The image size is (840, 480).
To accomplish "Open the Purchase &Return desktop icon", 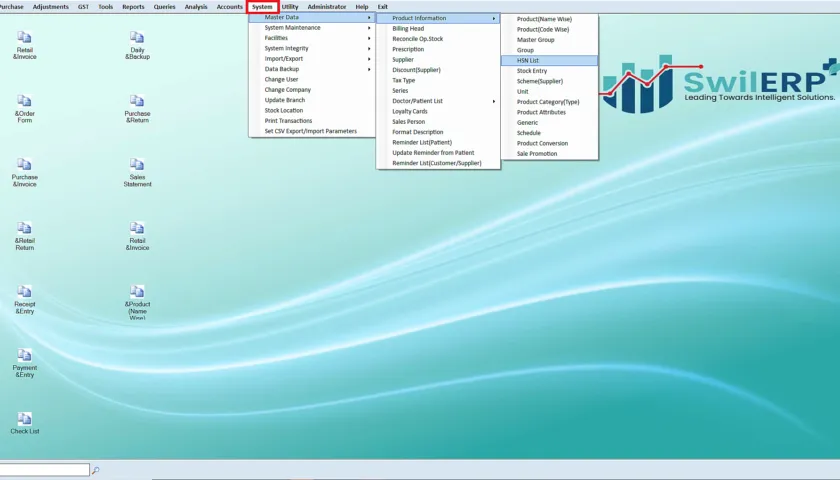I will (137, 109).
